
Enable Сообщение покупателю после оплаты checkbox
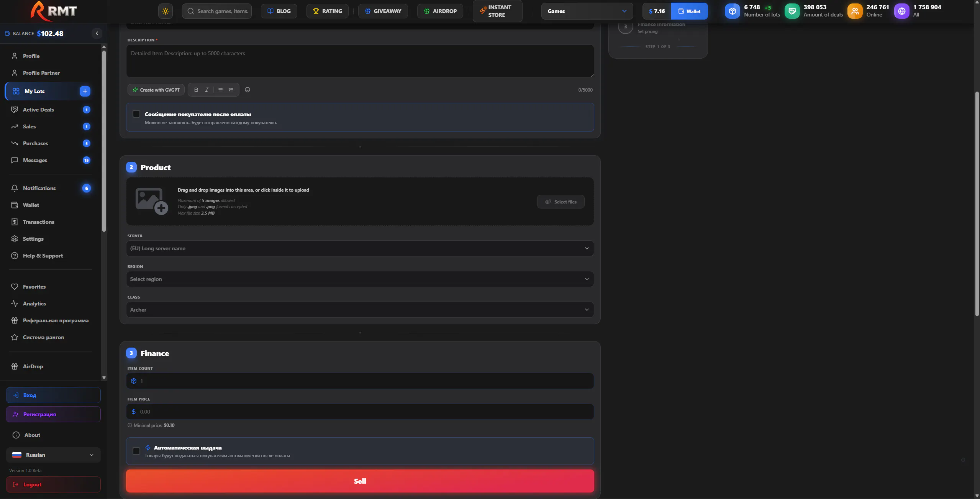point(136,114)
